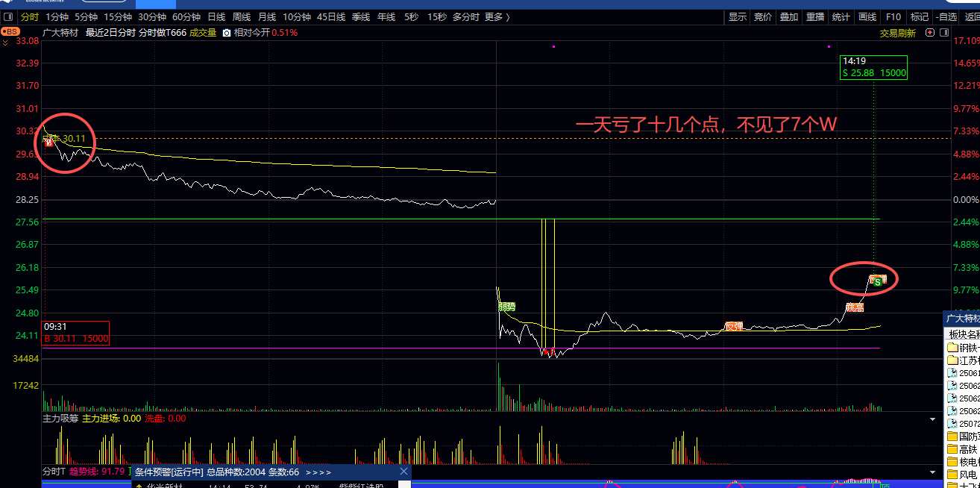Switch to the 月线 monthly chart
Image resolution: width=980 pixels, height=488 pixels.
coord(267,16)
